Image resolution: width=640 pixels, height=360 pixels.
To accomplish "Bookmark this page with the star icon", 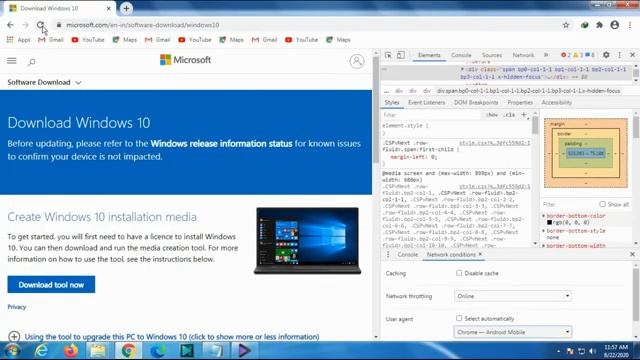I will (566, 25).
